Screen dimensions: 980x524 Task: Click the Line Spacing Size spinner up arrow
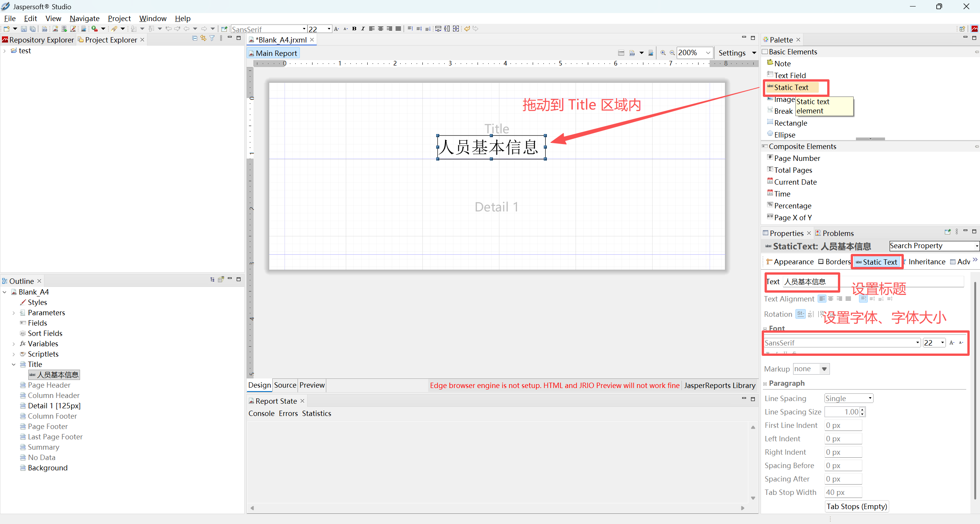pyautogui.click(x=862, y=410)
